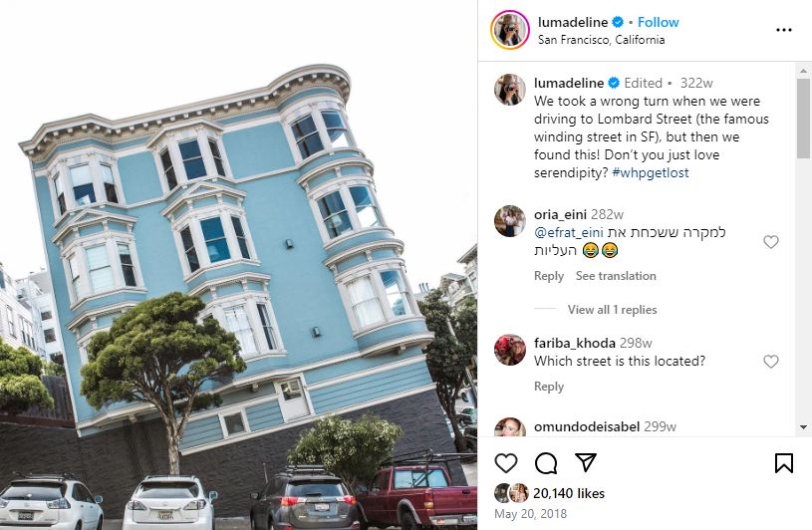Open #whpgetlost hashtag link
Viewport: 812px width, 530px height.
[x=651, y=173]
